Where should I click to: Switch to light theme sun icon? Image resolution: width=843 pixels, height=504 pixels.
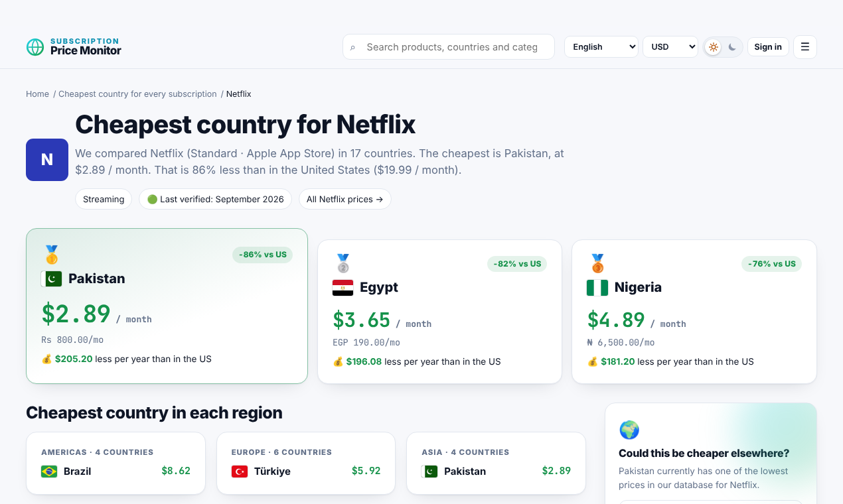[714, 47]
